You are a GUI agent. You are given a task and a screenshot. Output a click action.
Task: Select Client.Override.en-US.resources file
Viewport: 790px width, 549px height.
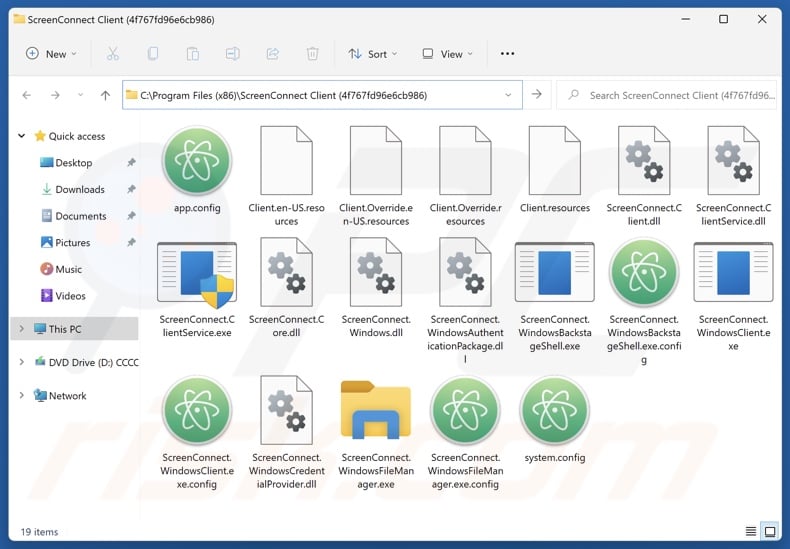click(376, 177)
